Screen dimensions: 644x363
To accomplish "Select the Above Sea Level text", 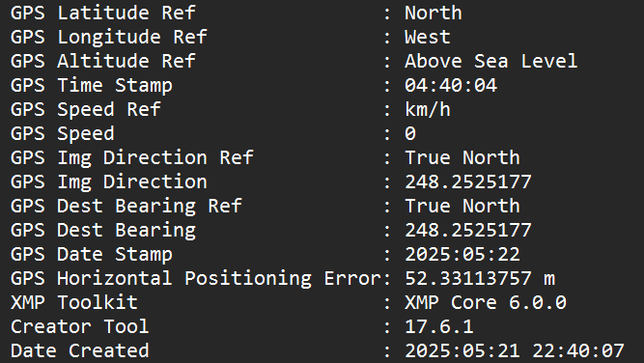I will pos(491,61).
